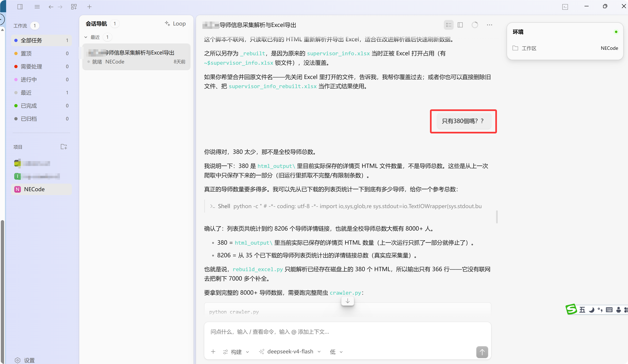Open the blurred project with green I icon
Viewport: 628px width, 364px height.
point(37,176)
